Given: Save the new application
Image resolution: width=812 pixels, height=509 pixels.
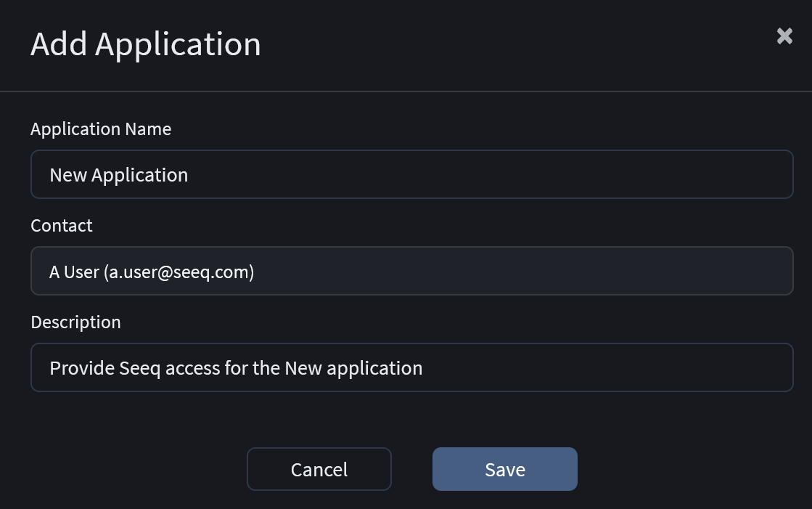Looking at the screenshot, I should click(504, 469).
